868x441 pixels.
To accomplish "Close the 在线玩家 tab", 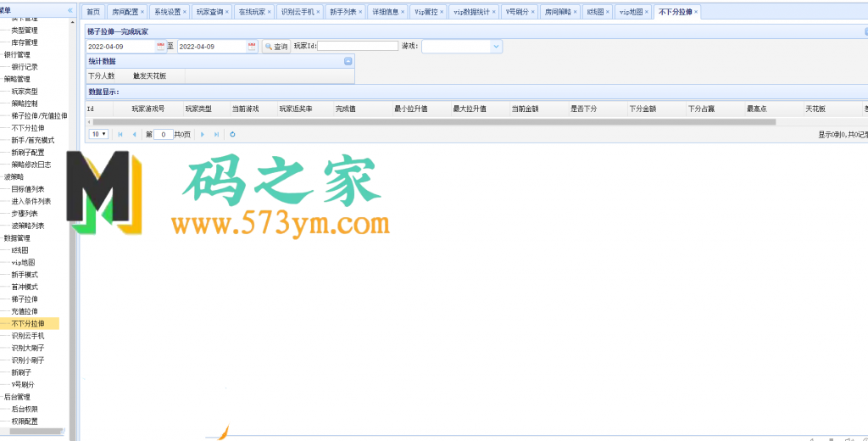I will click(x=269, y=12).
